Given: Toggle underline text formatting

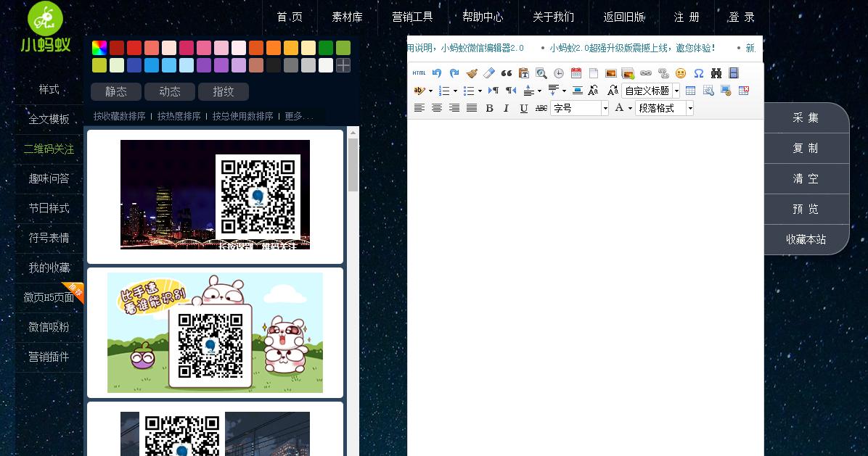Looking at the screenshot, I should pos(523,107).
